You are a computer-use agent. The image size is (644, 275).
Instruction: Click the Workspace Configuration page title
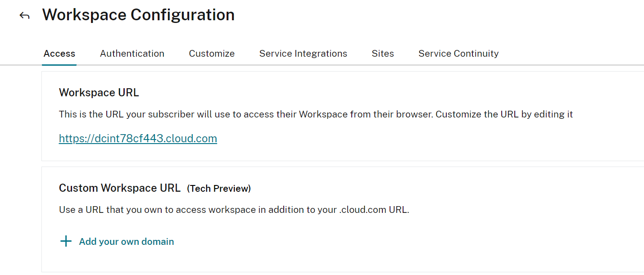138,15
